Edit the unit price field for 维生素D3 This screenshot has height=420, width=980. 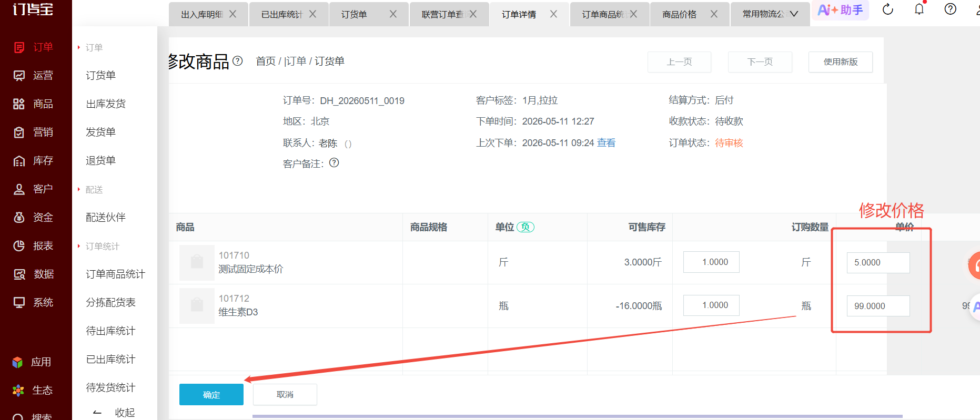point(878,306)
